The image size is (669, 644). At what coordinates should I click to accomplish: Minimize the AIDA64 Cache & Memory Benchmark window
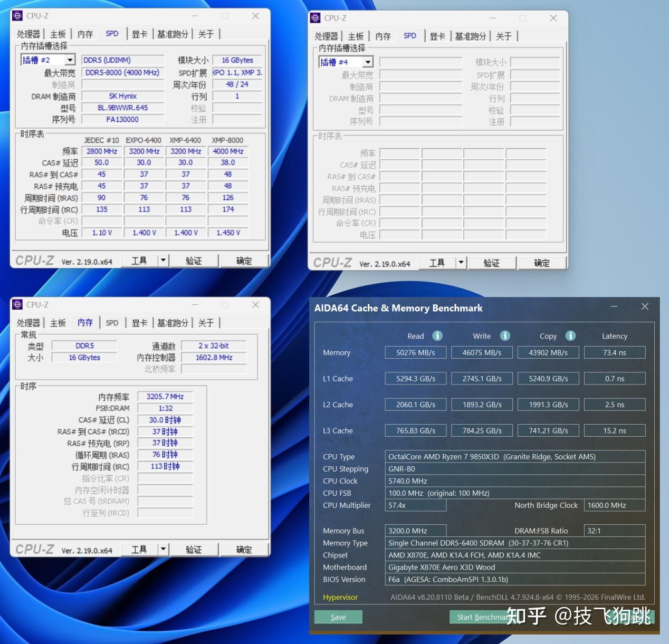614,306
